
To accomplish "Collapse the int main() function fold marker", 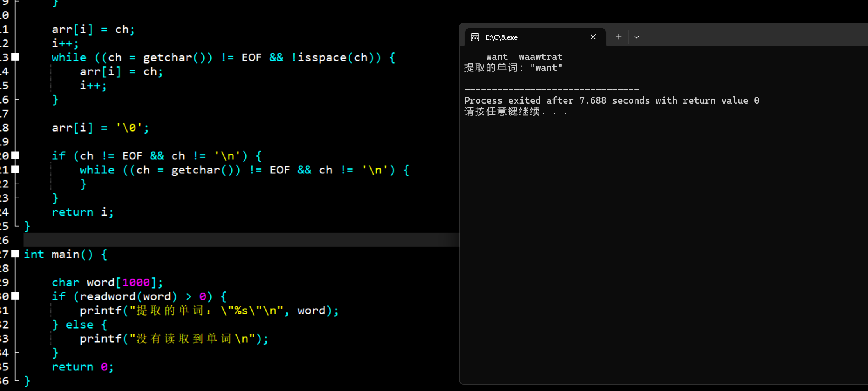I will (15, 254).
